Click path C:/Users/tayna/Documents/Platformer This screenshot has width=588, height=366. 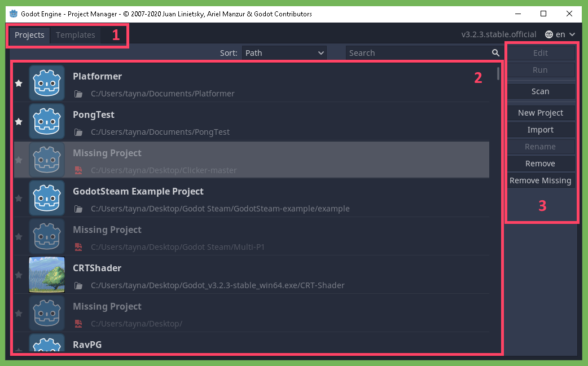(x=163, y=94)
